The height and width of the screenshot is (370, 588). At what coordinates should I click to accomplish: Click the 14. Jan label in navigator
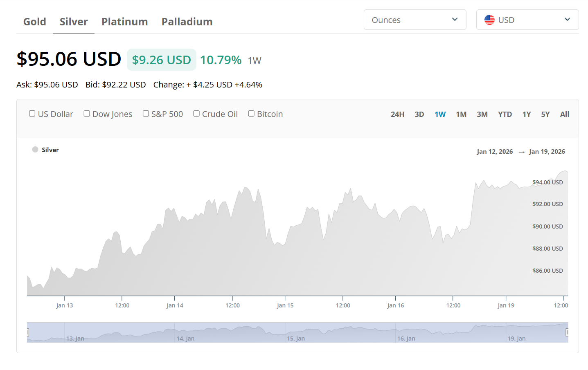point(185,339)
